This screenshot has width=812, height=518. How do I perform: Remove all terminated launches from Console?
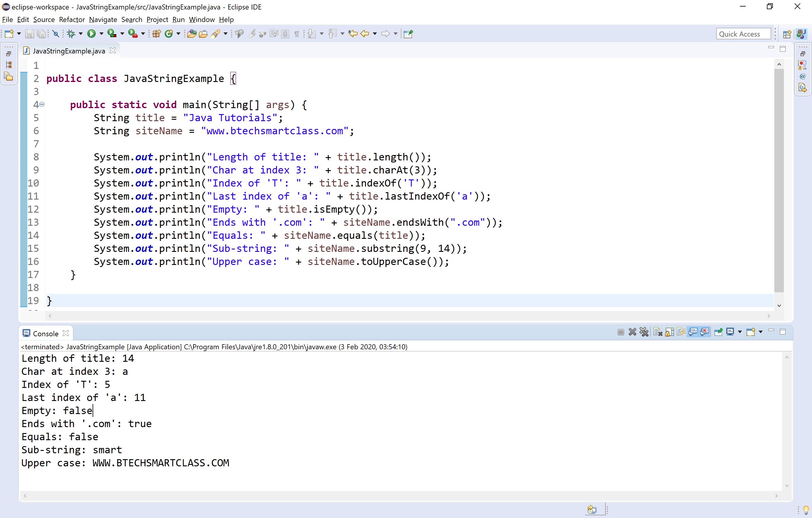coord(644,332)
